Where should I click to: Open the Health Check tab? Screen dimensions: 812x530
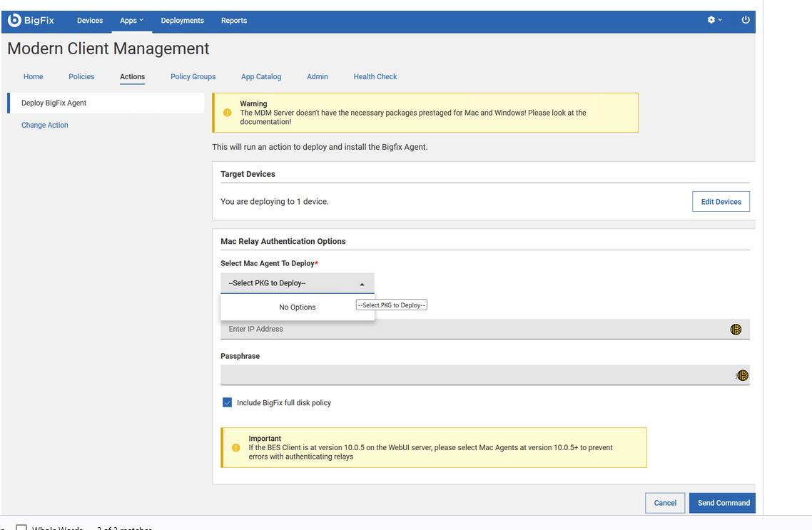(x=375, y=77)
